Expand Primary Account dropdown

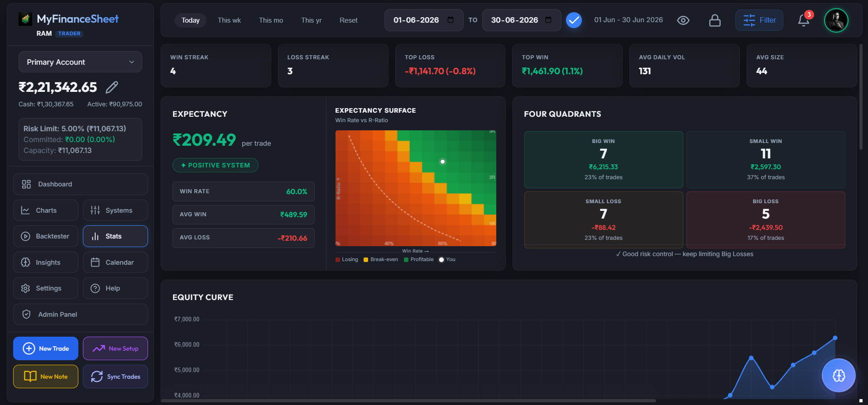coord(80,62)
